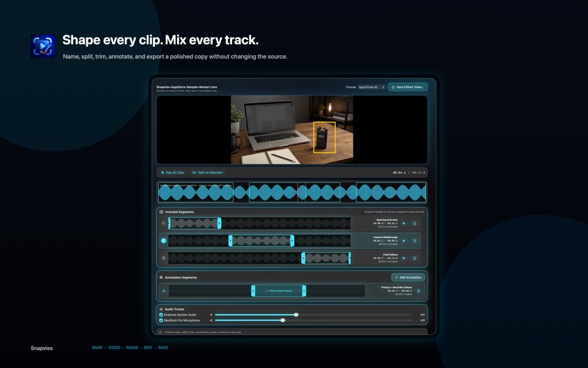
Task: Click SAVE in the footer tagline
Action: click(163, 348)
